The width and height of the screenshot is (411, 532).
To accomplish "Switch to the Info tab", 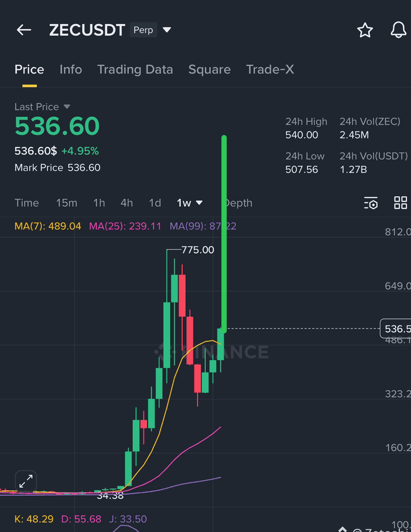I will (x=70, y=69).
